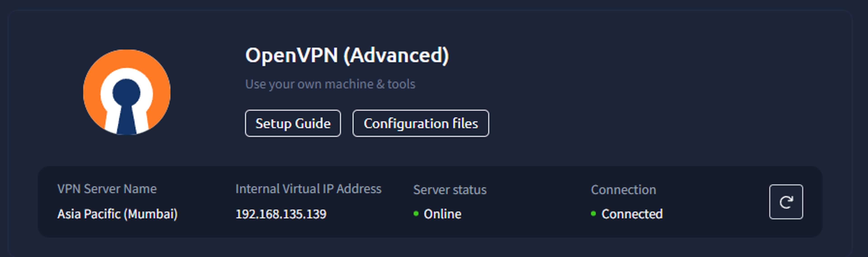Click the 'Online' server status value
Viewport: 868px width, 257px height.
point(442,214)
